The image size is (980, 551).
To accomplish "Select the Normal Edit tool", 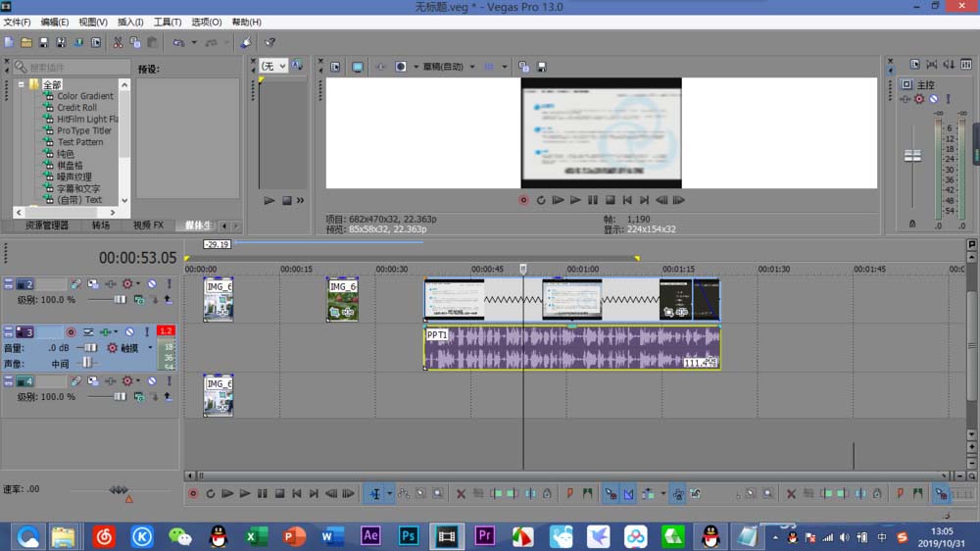I will (373, 494).
